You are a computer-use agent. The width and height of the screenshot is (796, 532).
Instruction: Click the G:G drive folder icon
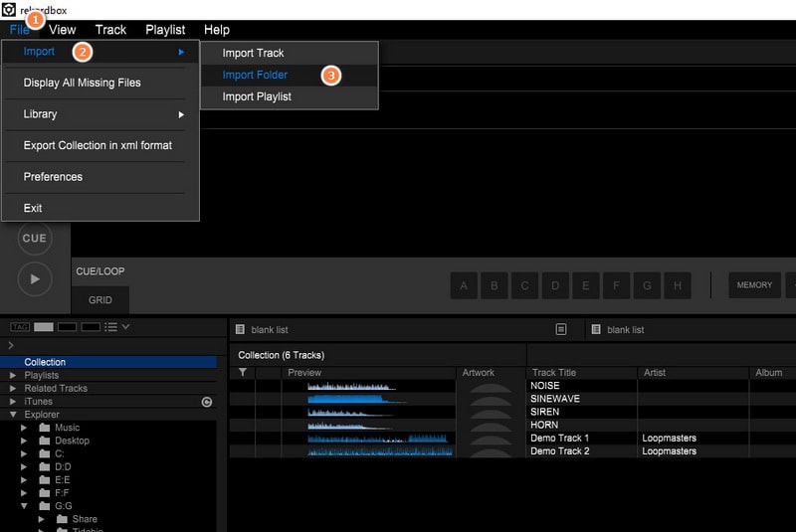[45, 506]
